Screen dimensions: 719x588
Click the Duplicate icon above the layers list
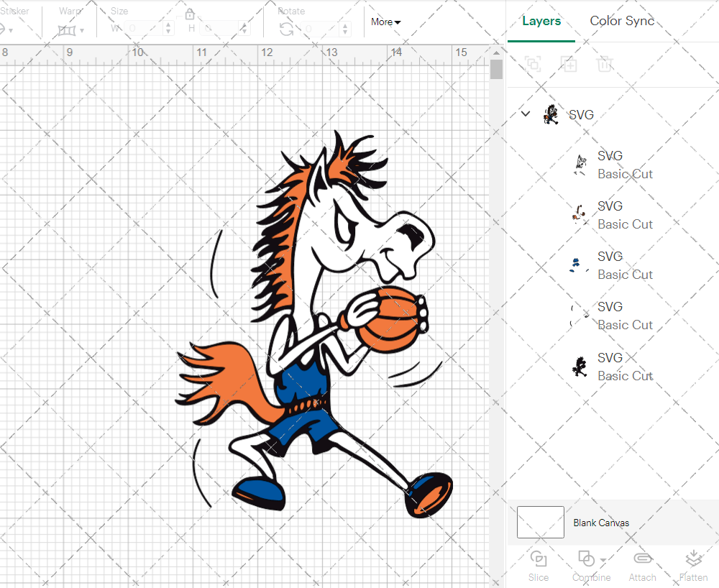tap(569, 64)
